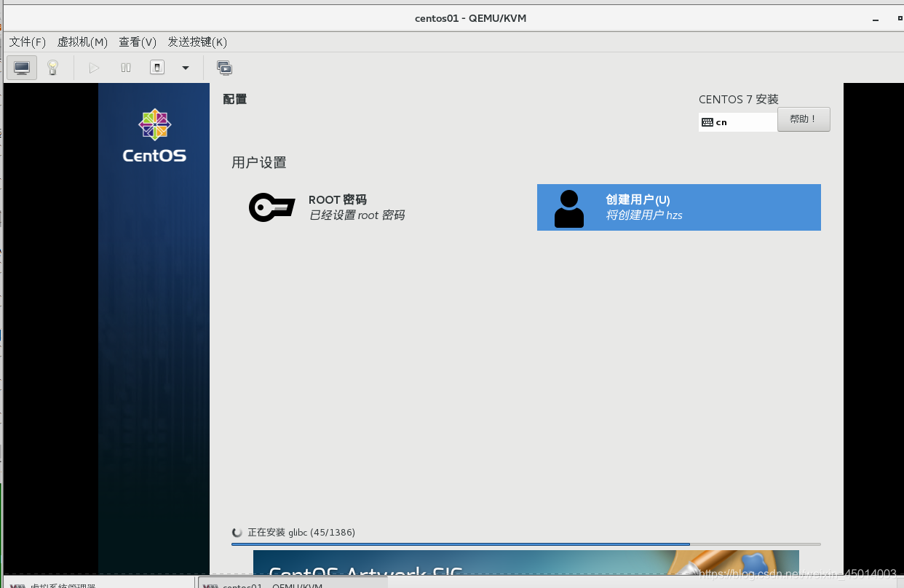Click the spinning progress indicator icon
The image size is (904, 588).
[x=237, y=533]
